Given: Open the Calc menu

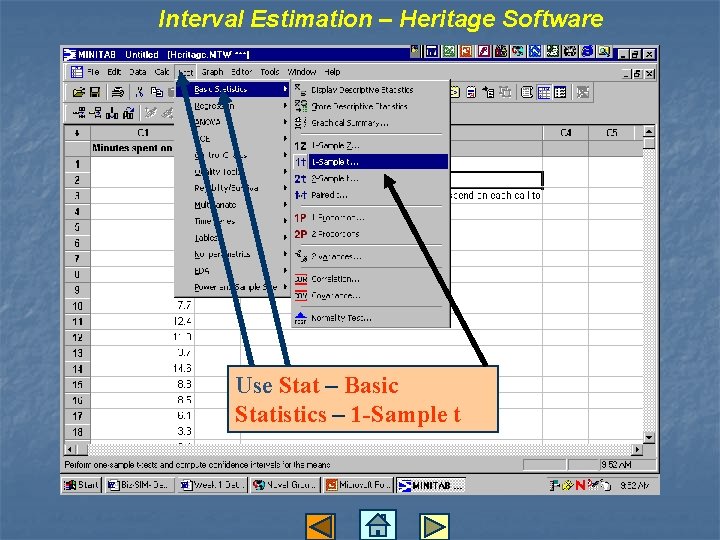Looking at the screenshot, I should pos(162,72).
